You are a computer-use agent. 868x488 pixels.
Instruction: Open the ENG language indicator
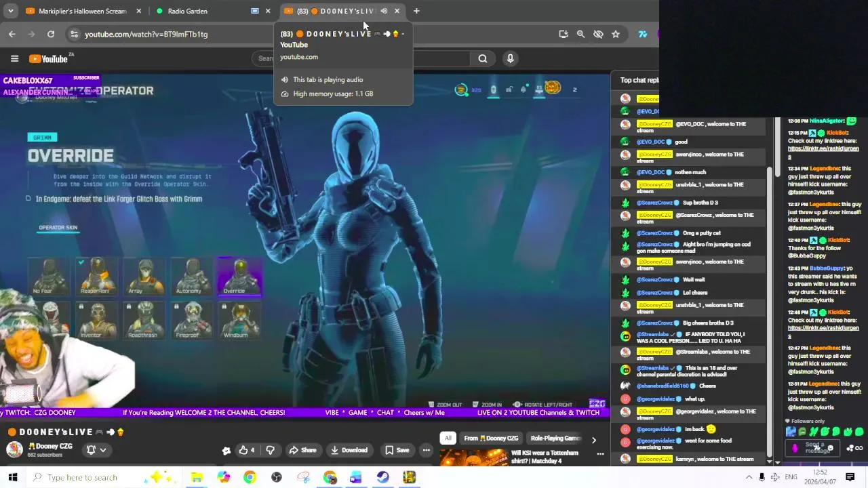[791, 477]
